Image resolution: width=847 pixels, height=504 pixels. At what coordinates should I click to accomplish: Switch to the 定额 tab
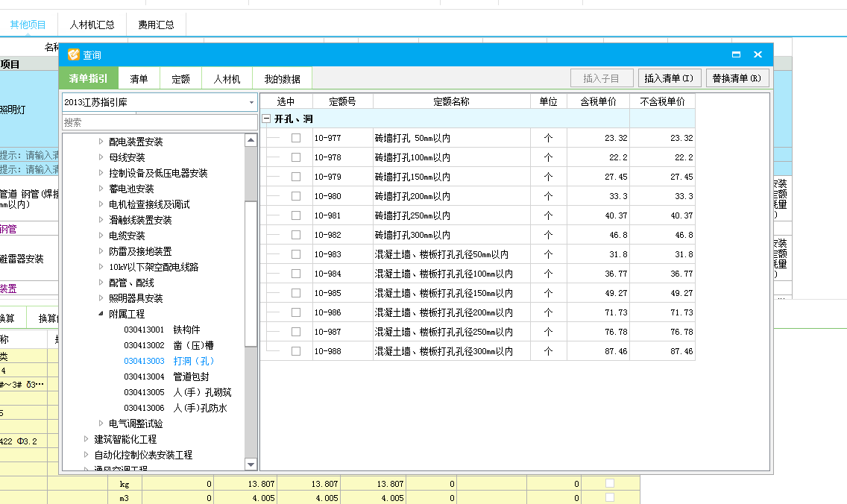[181, 79]
